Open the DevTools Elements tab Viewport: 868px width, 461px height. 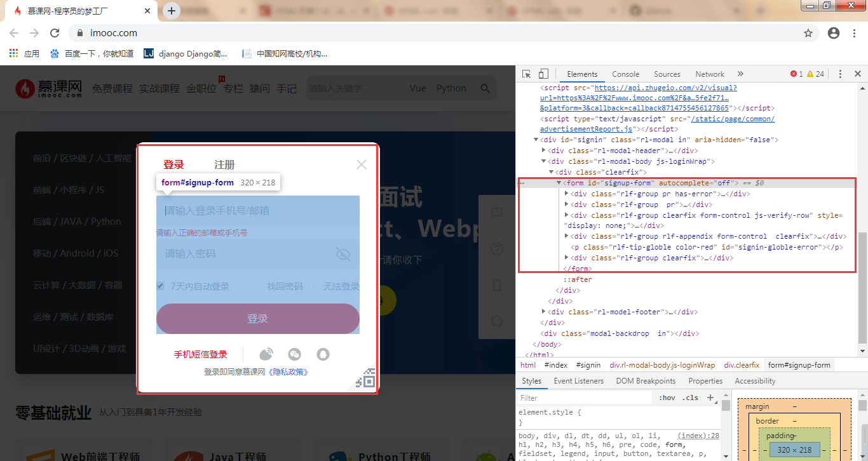[582, 74]
